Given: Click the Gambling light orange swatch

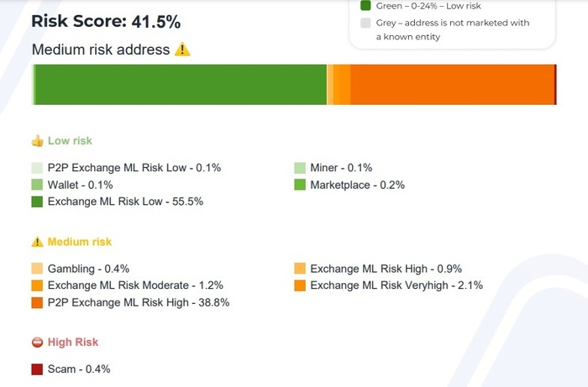Looking at the screenshot, I should pyautogui.click(x=37, y=269).
